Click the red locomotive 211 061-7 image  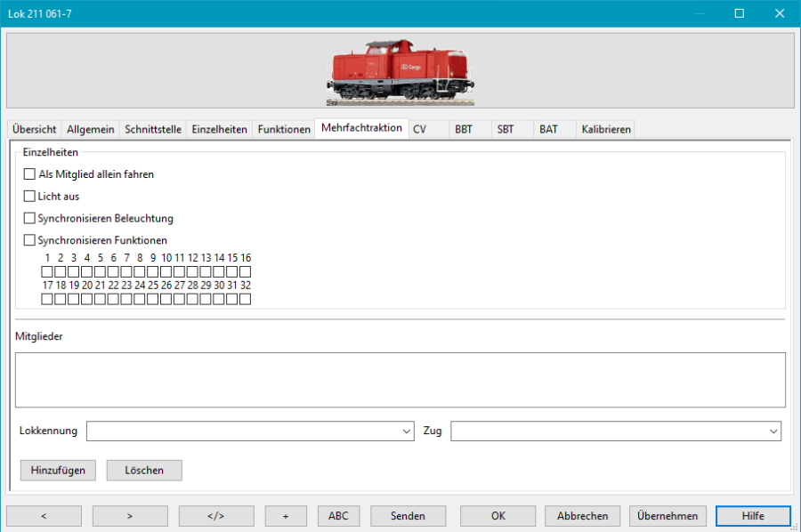pyautogui.click(x=400, y=69)
